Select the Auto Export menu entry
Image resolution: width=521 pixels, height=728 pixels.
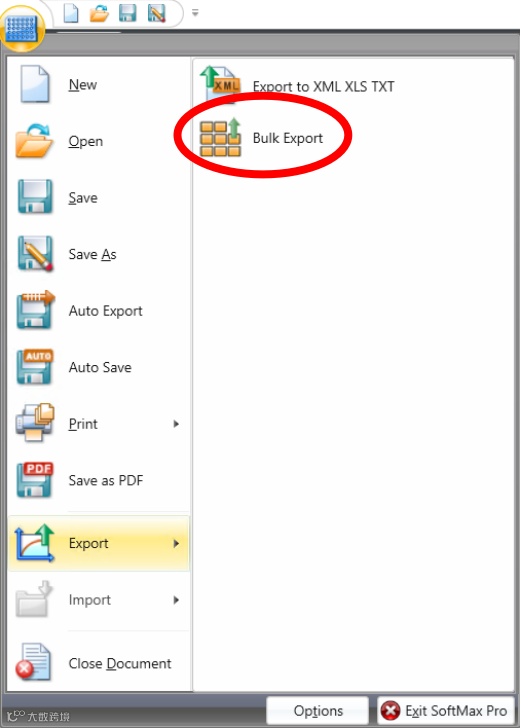coord(98,311)
